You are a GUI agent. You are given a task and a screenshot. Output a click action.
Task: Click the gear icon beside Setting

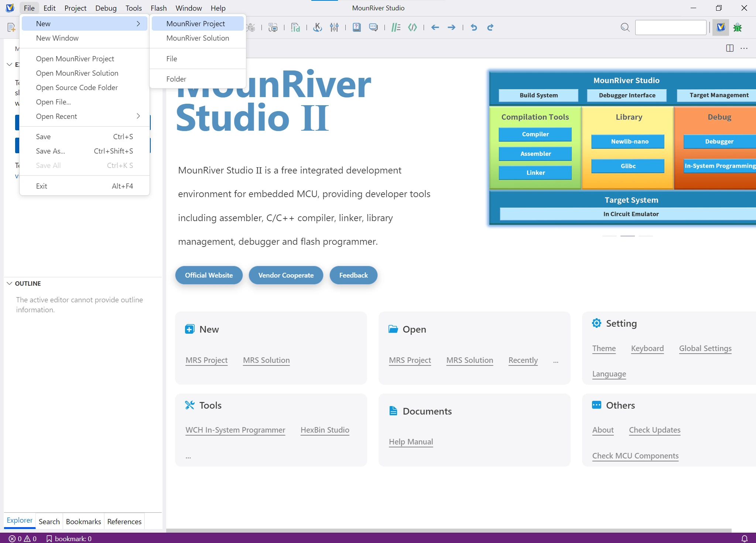click(596, 323)
